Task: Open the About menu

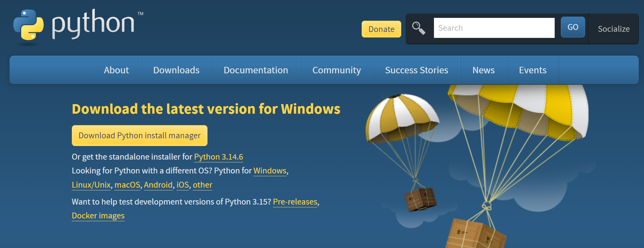Action: pos(116,70)
